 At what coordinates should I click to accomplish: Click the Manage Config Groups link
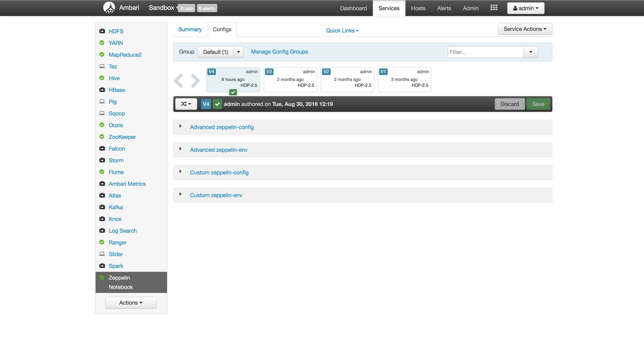coord(279,52)
